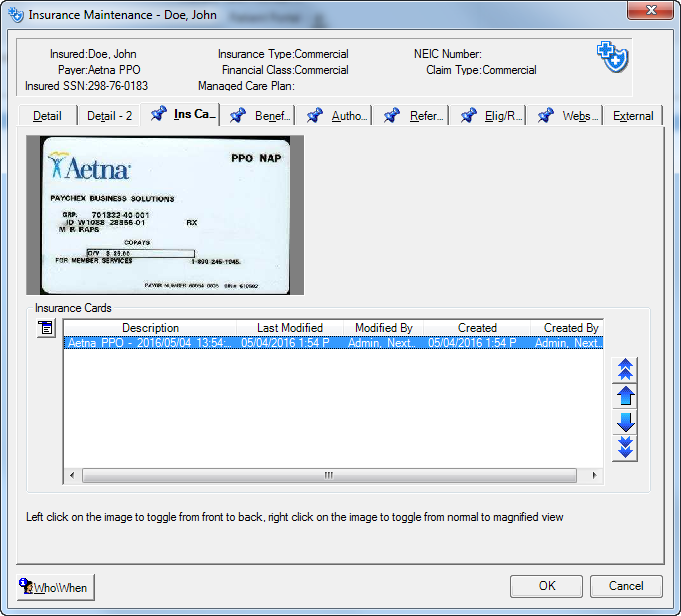681x616 pixels.
Task: Open the Insurance Cards list menu icon
Action: (46, 329)
